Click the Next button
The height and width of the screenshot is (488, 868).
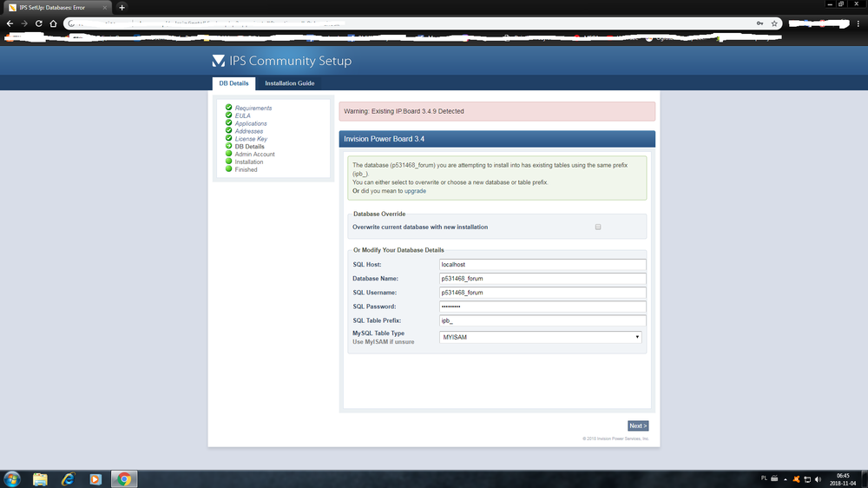tap(638, 425)
